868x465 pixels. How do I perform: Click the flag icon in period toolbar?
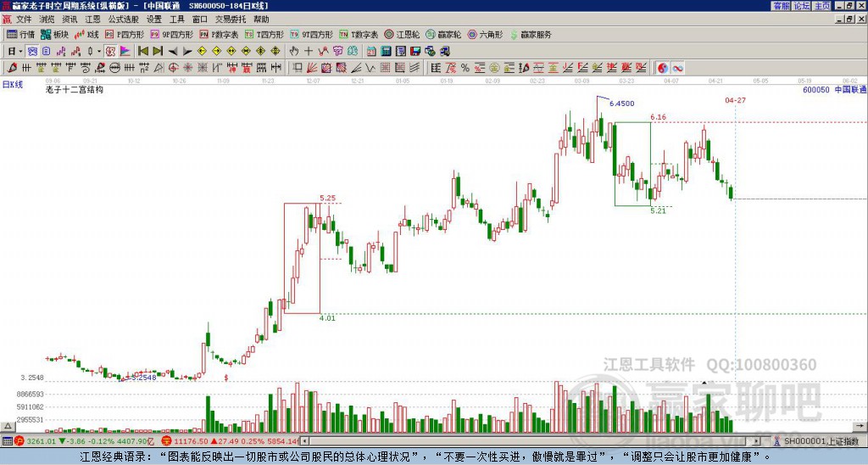(125, 51)
